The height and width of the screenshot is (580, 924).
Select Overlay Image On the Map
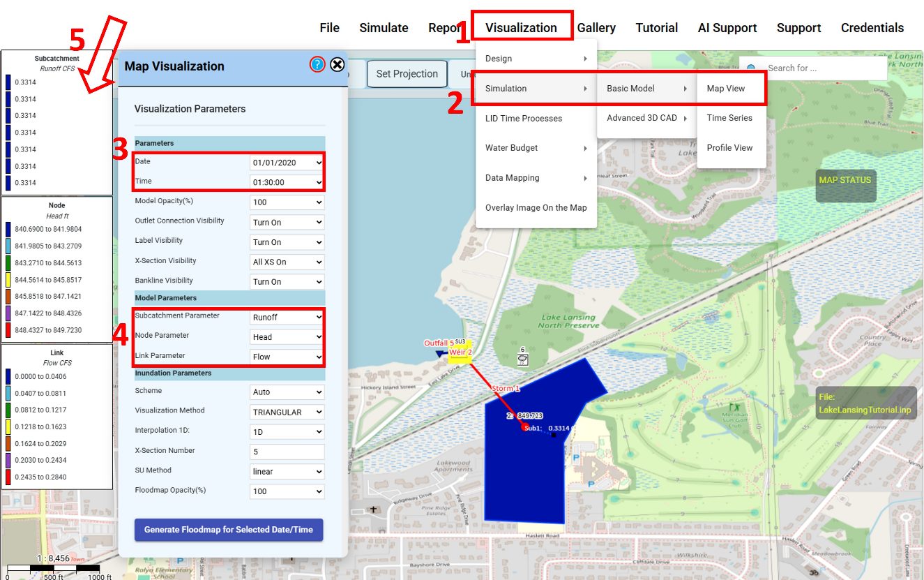(536, 207)
